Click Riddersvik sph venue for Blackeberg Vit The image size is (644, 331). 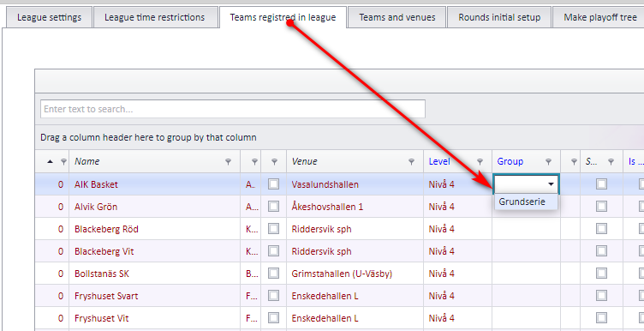(x=355, y=250)
